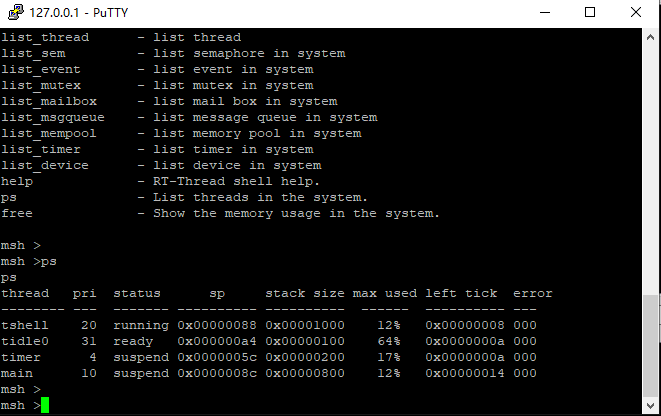The height and width of the screenshot is (416, 661).
Task: Click sp value 0x0000005c
Action: (217, 357)
